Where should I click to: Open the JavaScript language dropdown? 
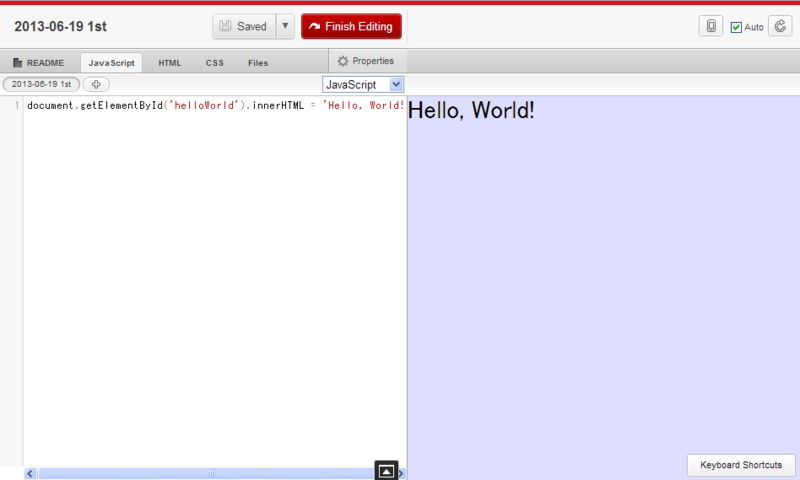coord(363,85)
